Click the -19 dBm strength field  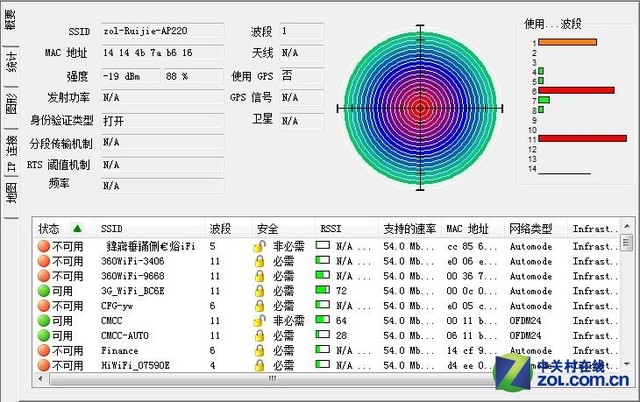(130, 76)
